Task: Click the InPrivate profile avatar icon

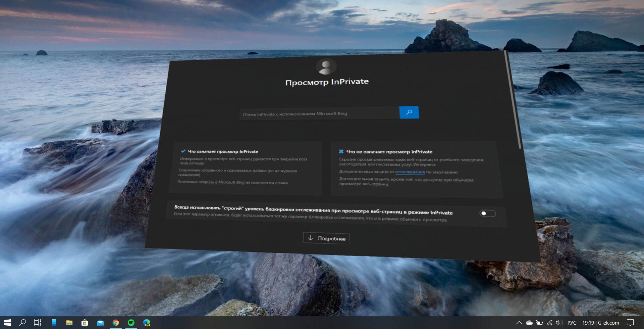Action: [326, 67]
